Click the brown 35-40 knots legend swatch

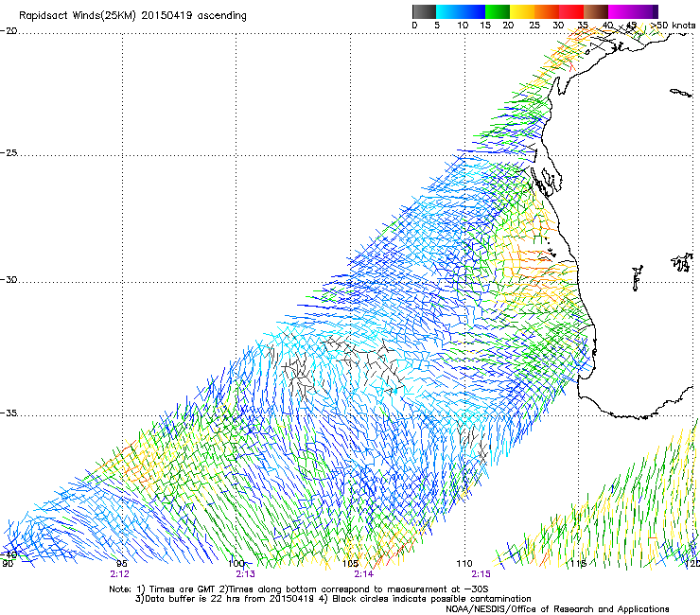pyautogui.click(x=596, y=11)
